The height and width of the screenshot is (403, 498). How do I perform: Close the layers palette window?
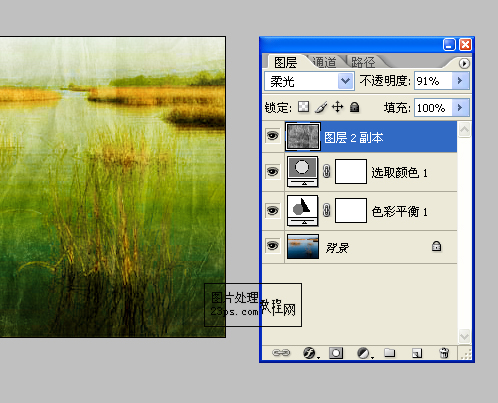[x=465, y=45]
